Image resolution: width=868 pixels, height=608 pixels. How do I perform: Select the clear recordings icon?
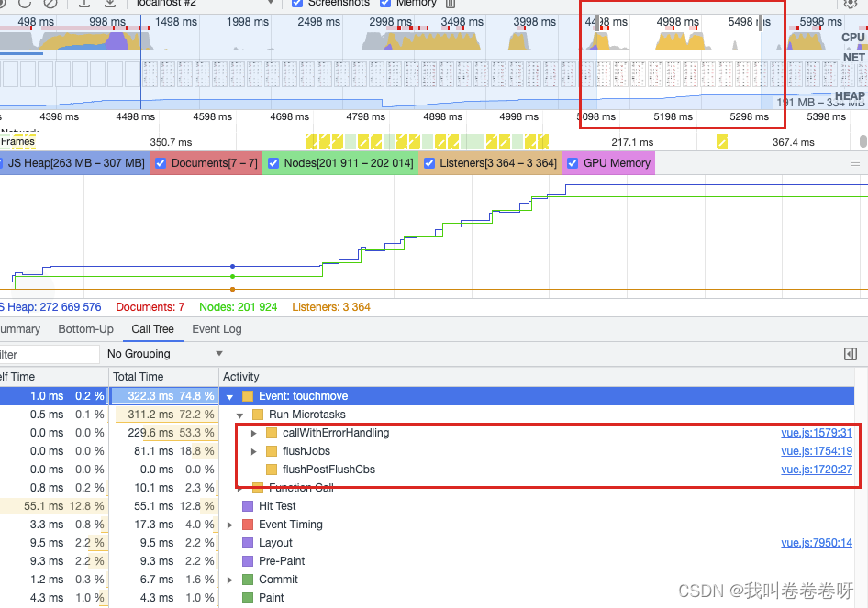tap(50, 5)
